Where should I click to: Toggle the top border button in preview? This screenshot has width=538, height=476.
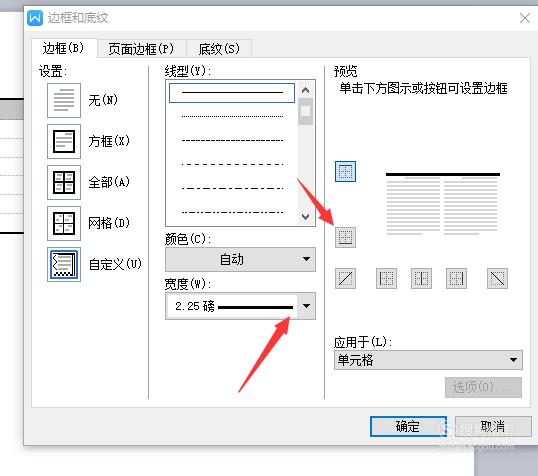[x=345, y=171]
